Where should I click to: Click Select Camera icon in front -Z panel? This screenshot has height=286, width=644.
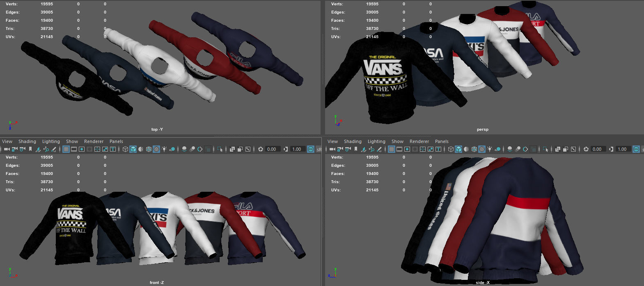7,149
